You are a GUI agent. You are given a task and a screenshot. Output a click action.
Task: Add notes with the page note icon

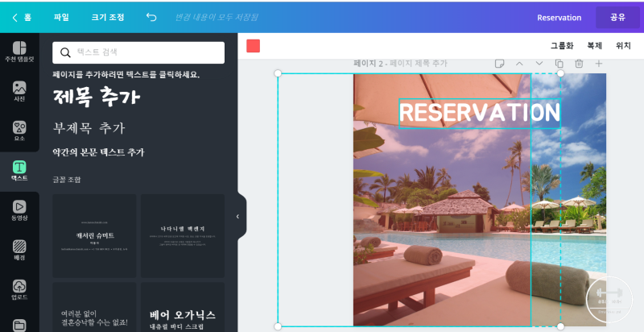click(499, 64)
